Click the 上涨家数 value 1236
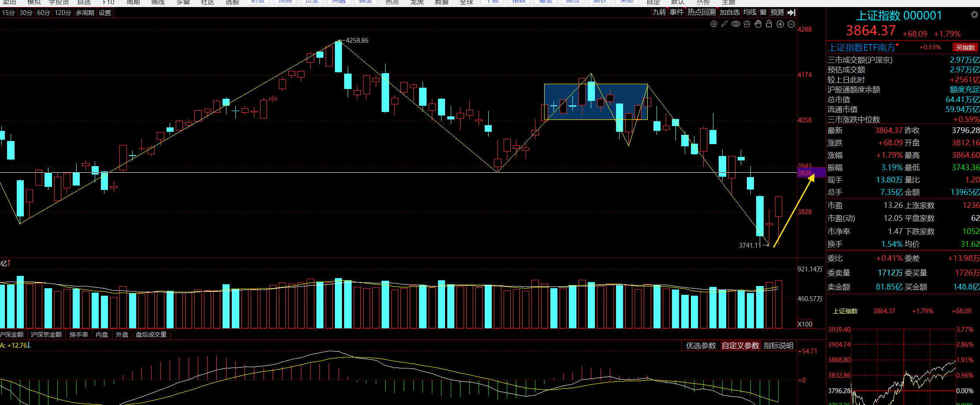 (x=971, y=205)
